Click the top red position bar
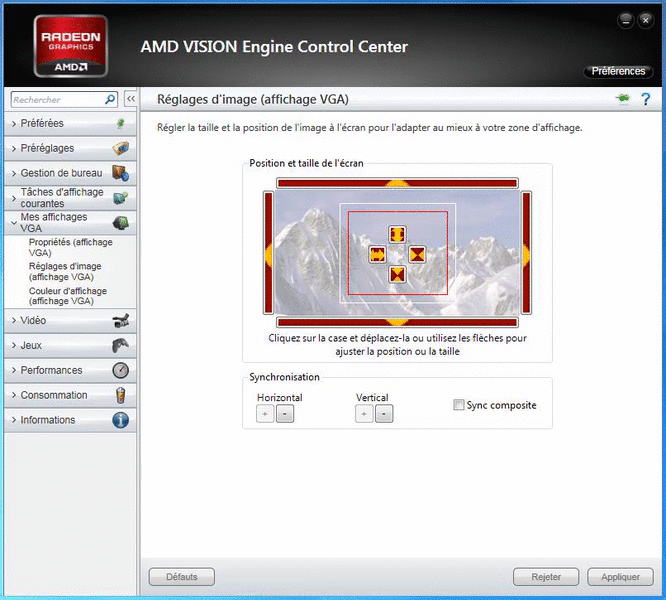 coord(397,183)
